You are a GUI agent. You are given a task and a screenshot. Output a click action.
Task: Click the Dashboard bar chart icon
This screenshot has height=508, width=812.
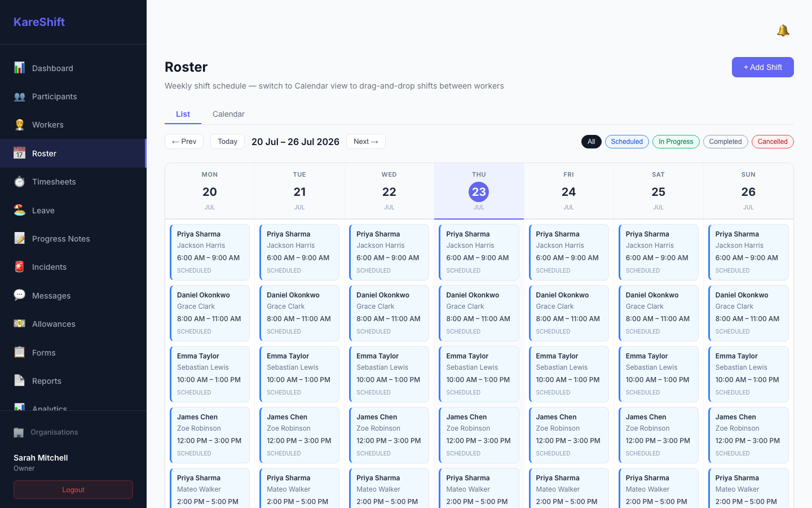coord(19,68)
